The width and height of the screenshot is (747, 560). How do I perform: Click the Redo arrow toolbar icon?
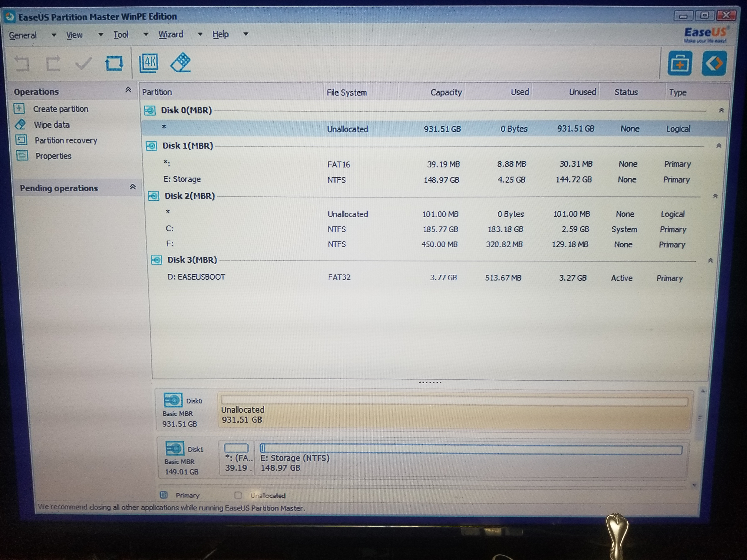pyautogui.click(x=53, y=64)
